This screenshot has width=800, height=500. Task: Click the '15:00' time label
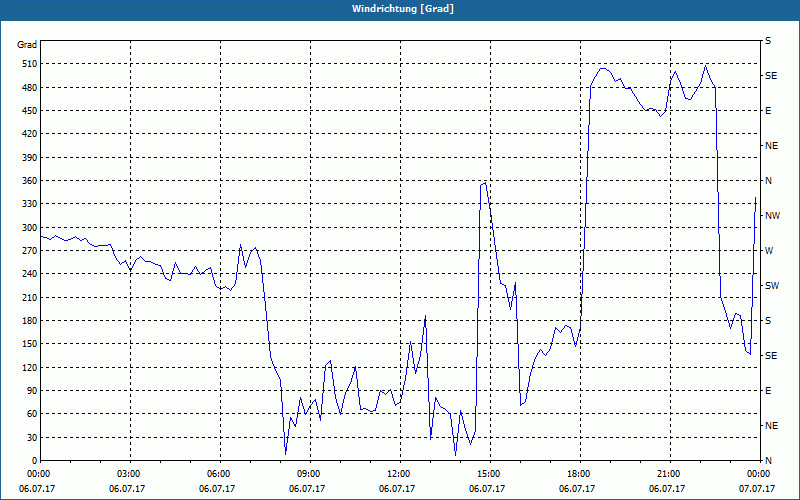click(487, 473)
